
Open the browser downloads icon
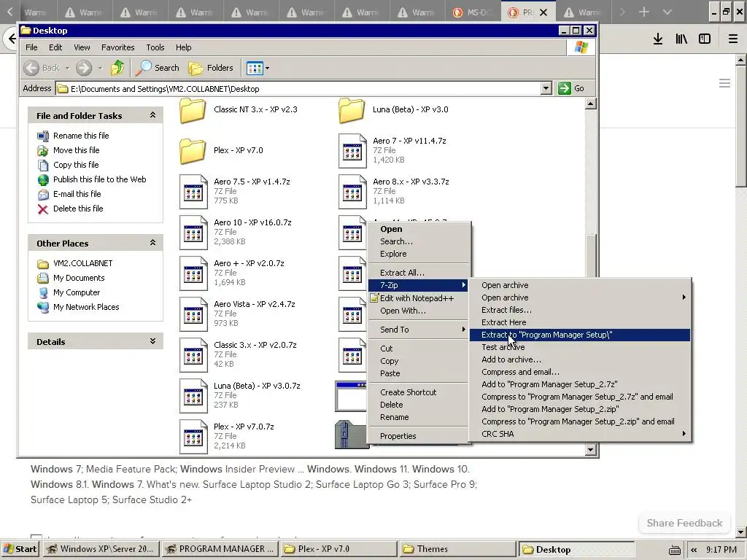(x=658, y=39)
